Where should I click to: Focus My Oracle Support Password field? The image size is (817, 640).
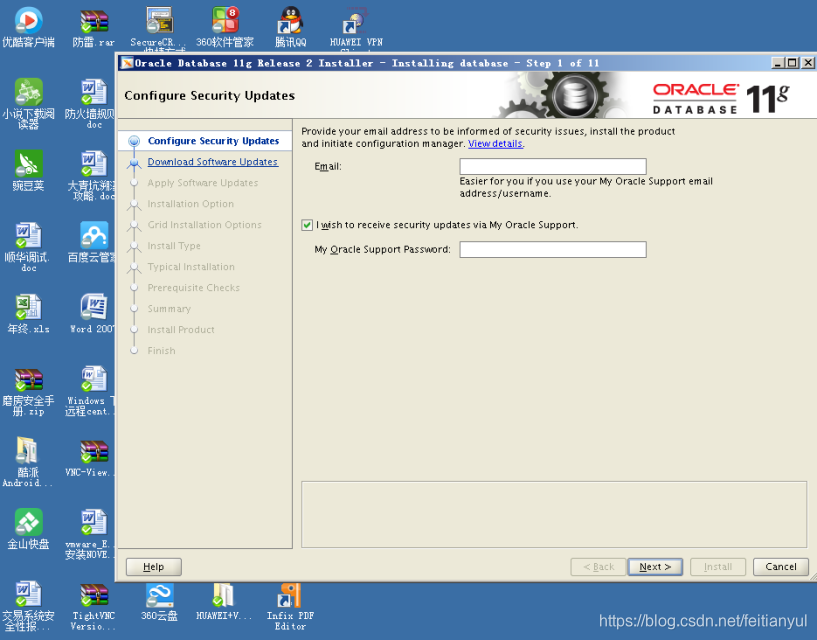click(x=553, y=250)
